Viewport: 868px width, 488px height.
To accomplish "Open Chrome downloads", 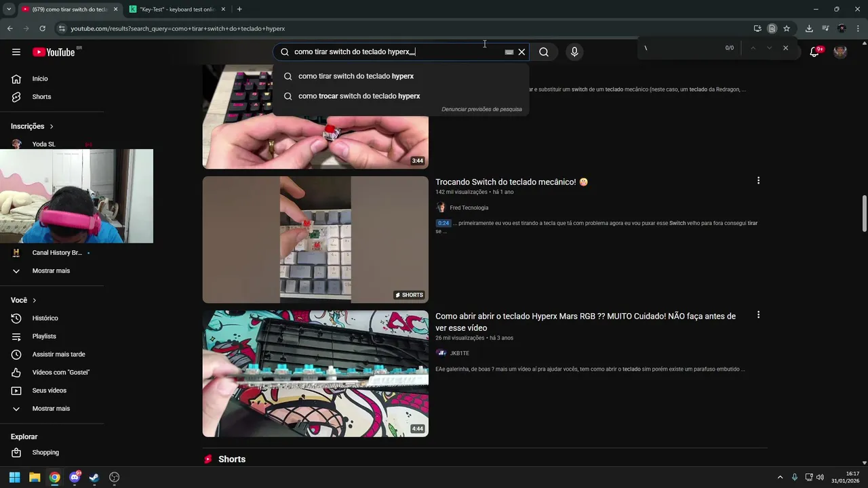I will (809, 28).
